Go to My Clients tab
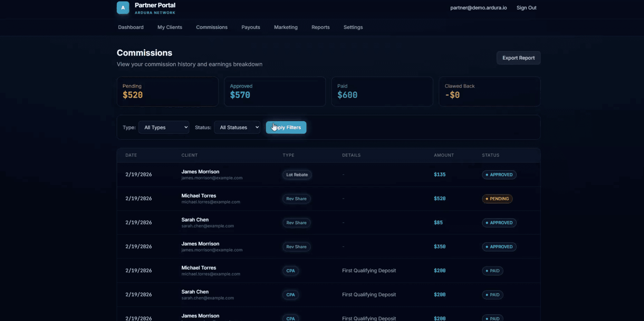The width and height of the screenshot is (644, 321). [170, 27]
